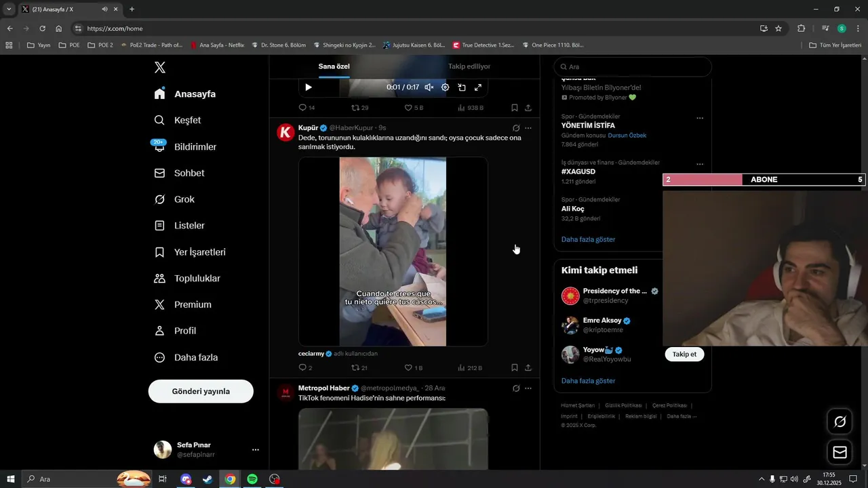
Task: Open more options on Metropol Haber post
Action: click(x=528, y=388)
